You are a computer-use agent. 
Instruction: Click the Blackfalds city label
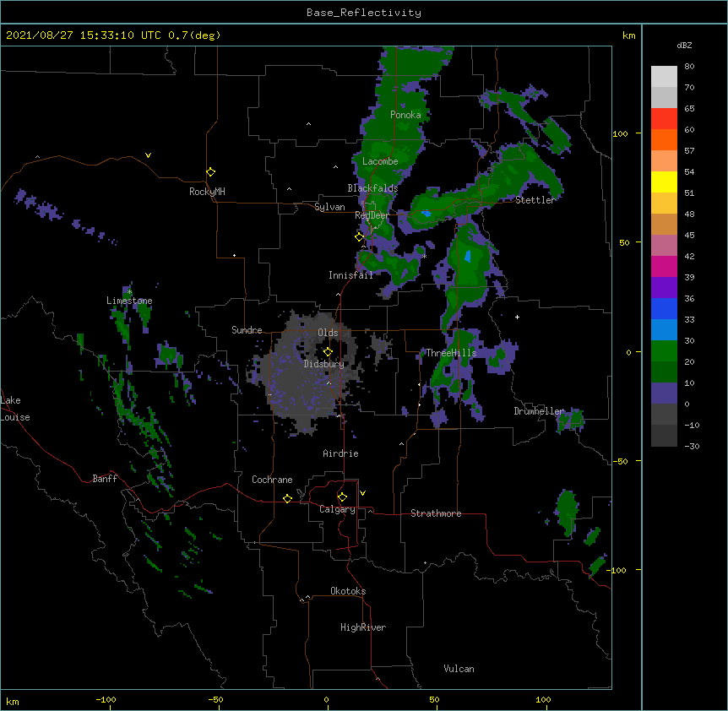tap(372, 188)
